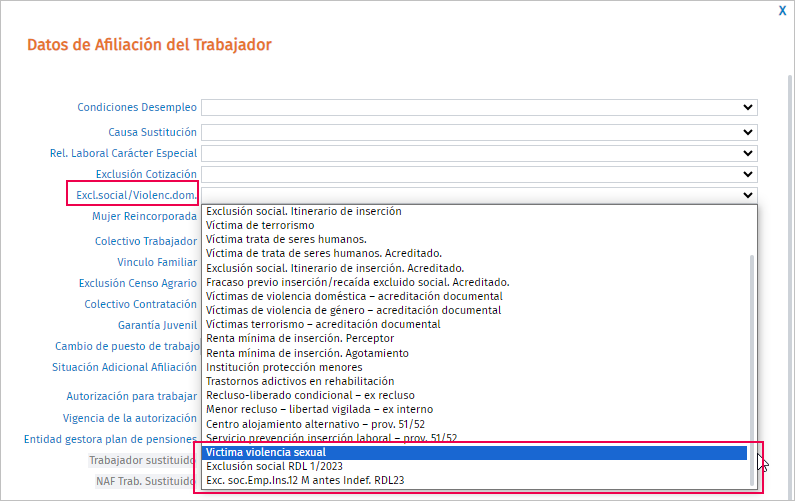Expand Rel. Laboral Carácter Especial dropdown
The height and width of the screenshot is (501, 795).
[479, 153]
